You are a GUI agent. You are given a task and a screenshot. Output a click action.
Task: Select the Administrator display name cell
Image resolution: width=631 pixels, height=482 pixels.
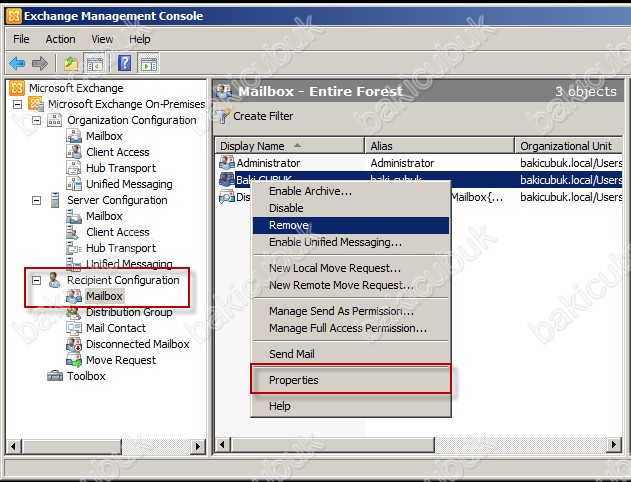click(268, 163)
